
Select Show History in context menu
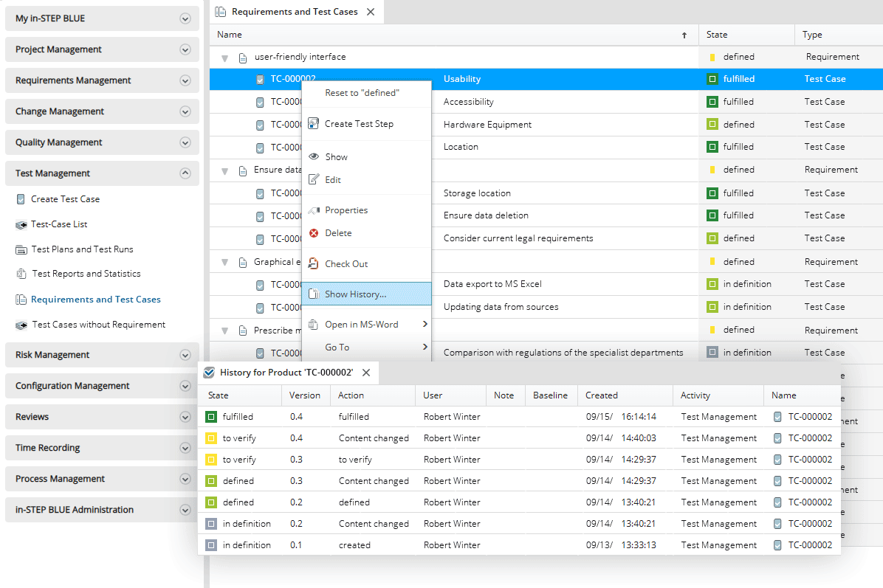coord(355,294)
